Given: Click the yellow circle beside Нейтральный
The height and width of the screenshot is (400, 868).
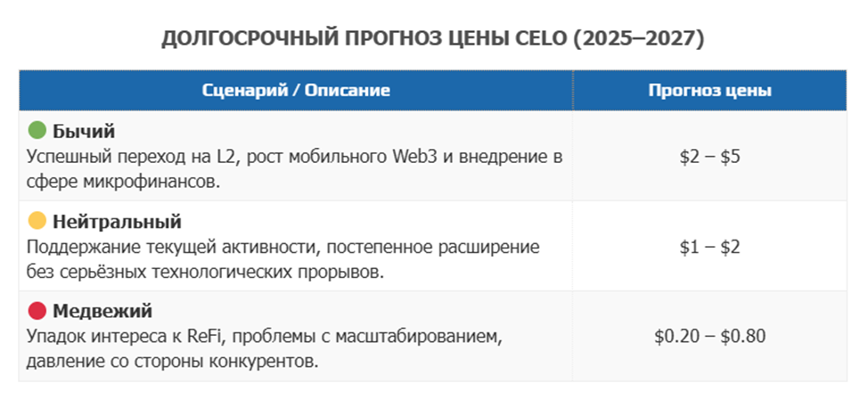Looking at the screenshot, I should [37, 220].
